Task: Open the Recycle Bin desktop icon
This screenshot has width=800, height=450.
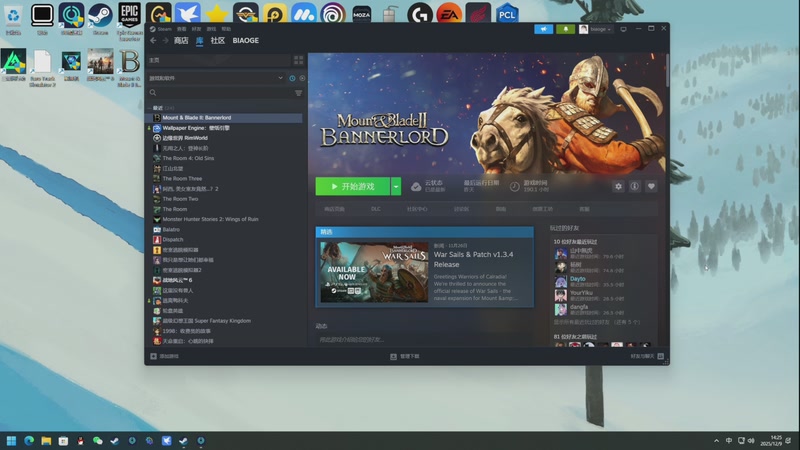Action: (x=13, y=17)
